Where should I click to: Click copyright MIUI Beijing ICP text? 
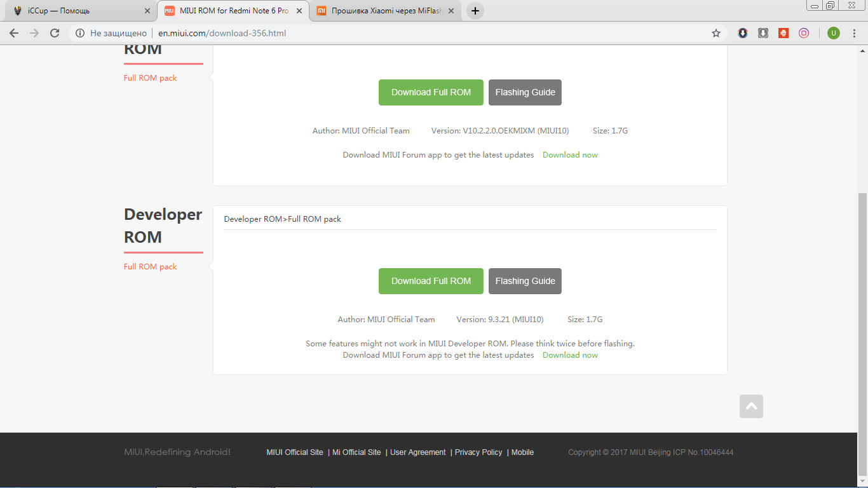click(651, 452)
